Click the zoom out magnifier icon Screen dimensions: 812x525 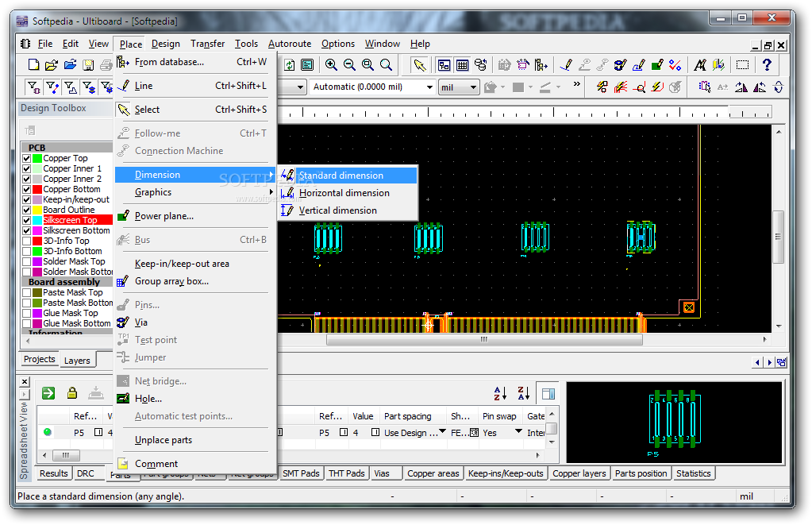click(x=349, y=65)
